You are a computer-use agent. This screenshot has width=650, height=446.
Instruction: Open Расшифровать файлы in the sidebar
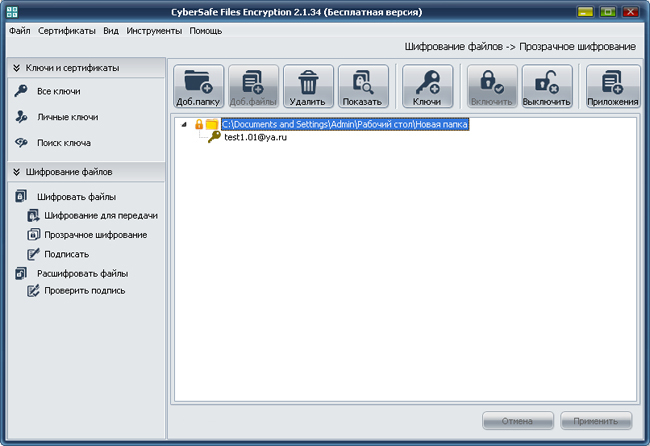82,274
